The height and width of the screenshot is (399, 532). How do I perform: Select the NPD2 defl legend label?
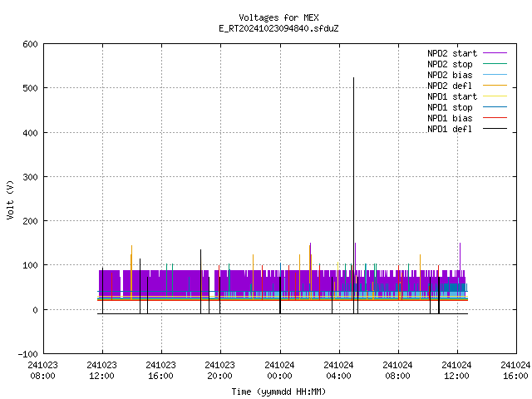coord(450,86)
